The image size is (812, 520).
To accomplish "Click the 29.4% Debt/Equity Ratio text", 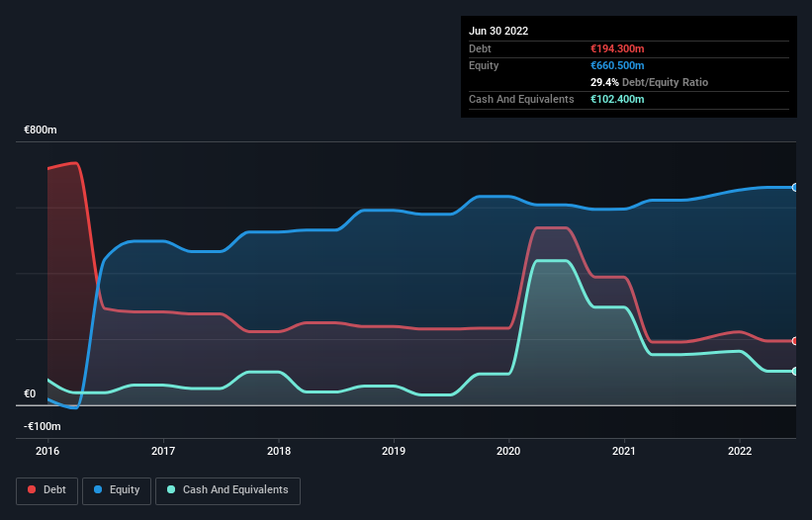I will tap(649, 82).
